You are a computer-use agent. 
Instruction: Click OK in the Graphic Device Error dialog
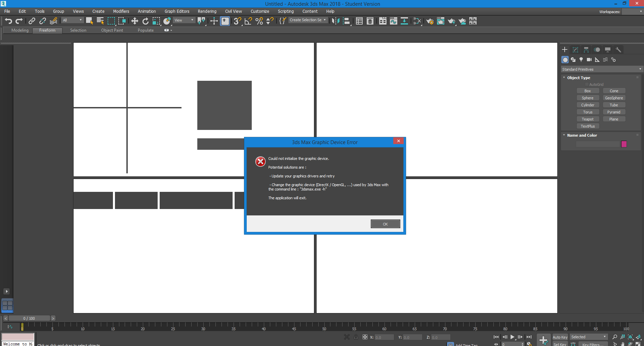coord(385,224)
